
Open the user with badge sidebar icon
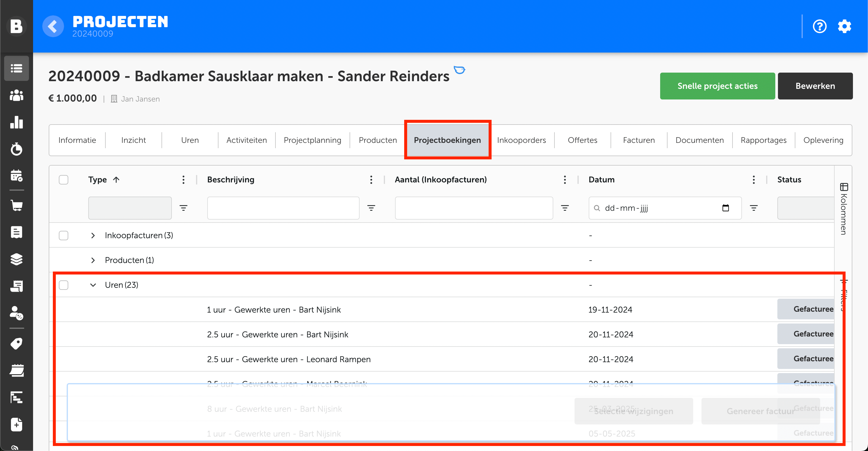point(16,313)
